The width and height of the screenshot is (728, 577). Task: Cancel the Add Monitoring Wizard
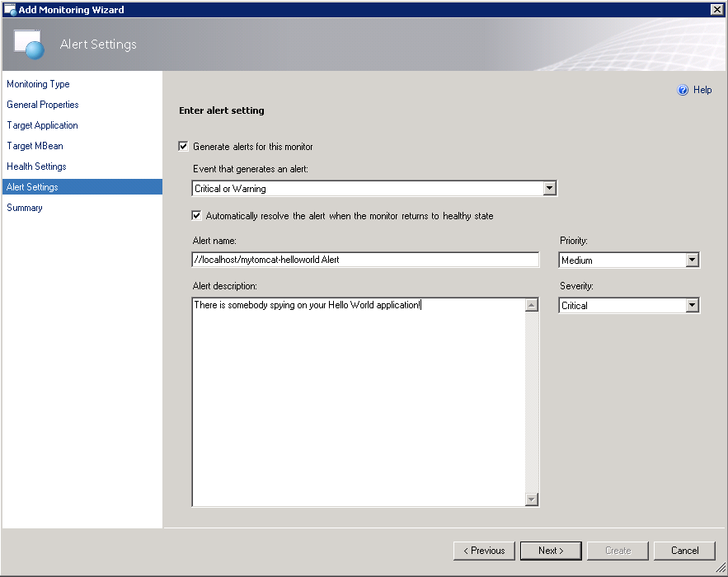point(684,551)
